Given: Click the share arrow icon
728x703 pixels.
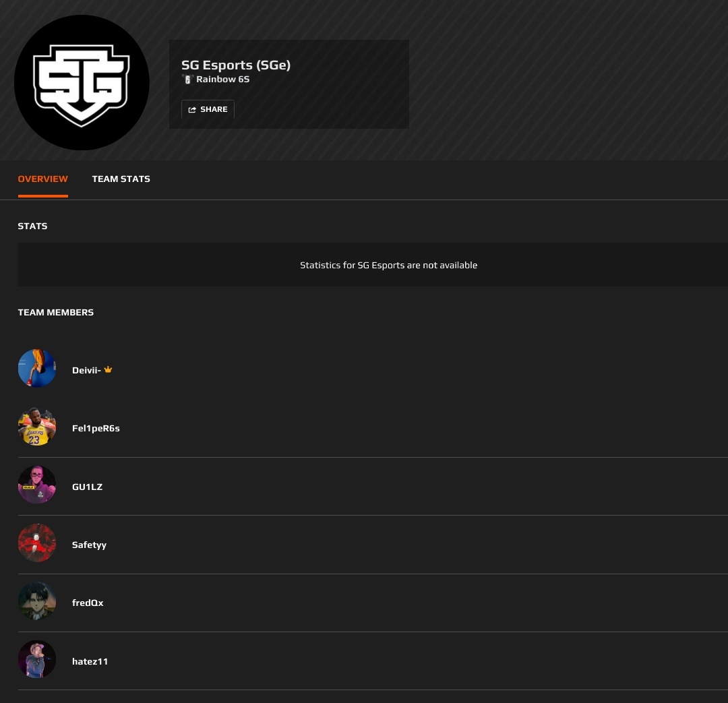Looking at the screenshot, I should pyautogui.click(x=191, y=110).
